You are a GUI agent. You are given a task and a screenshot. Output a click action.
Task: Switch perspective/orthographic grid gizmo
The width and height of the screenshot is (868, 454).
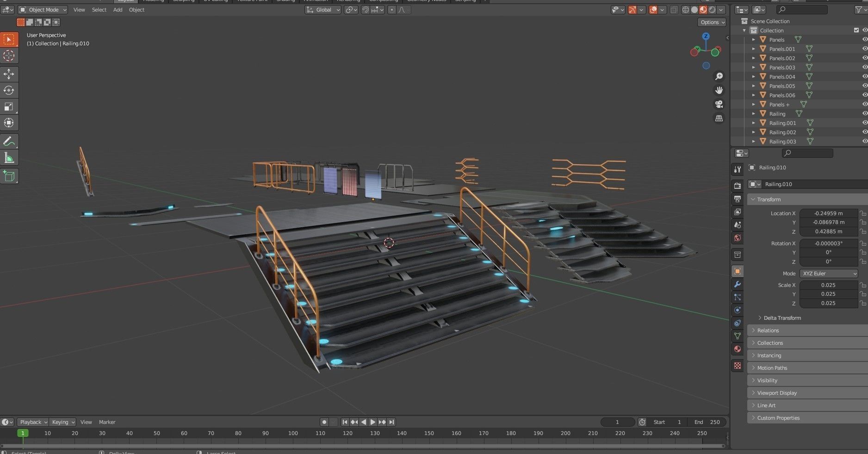719,118
